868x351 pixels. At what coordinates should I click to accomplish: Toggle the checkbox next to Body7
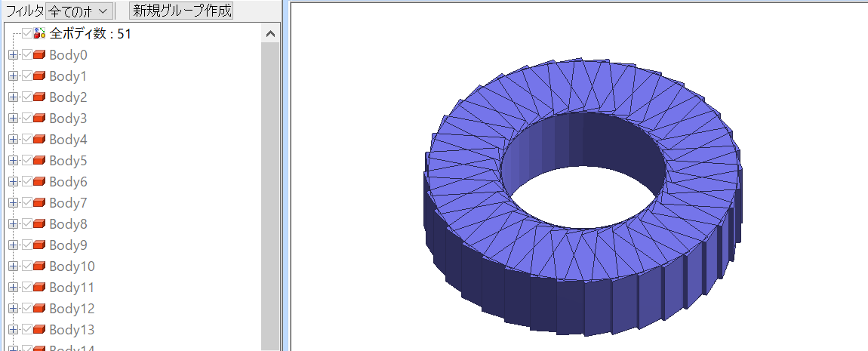point(27,202)
